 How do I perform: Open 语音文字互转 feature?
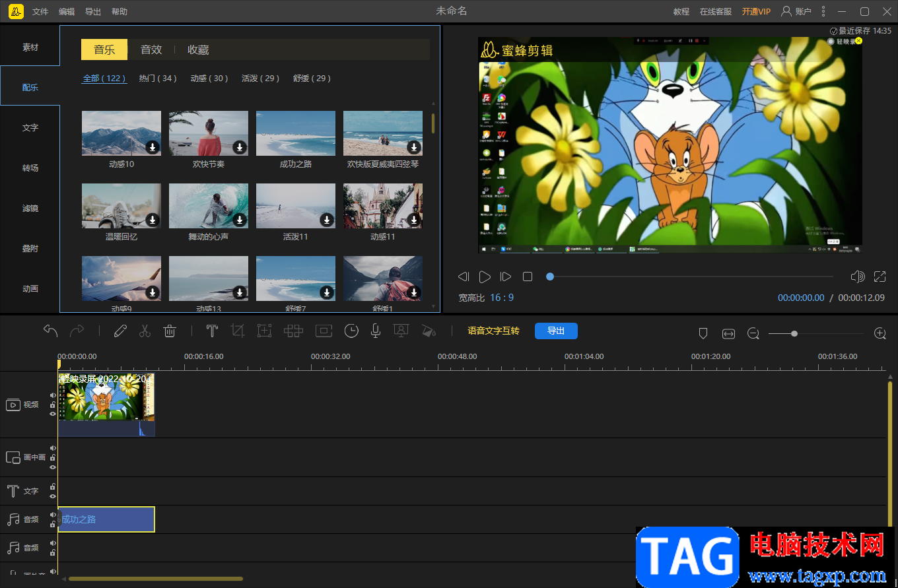[493, 331]
